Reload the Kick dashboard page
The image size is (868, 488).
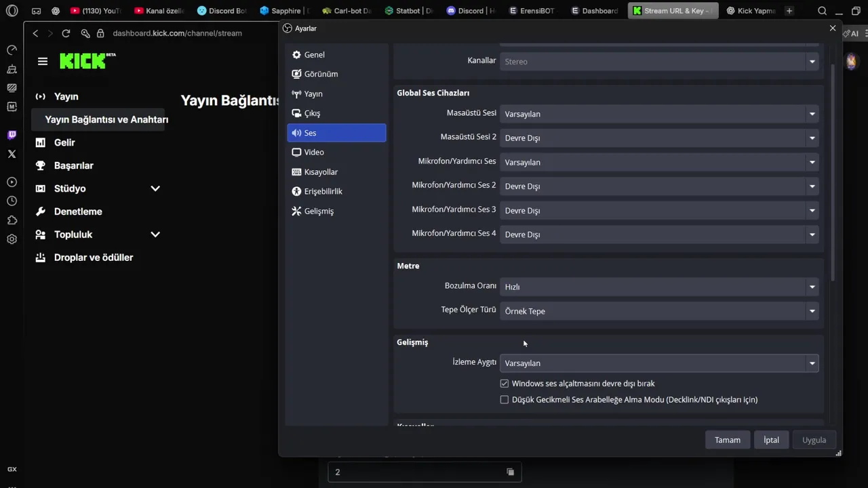(66, 33)
